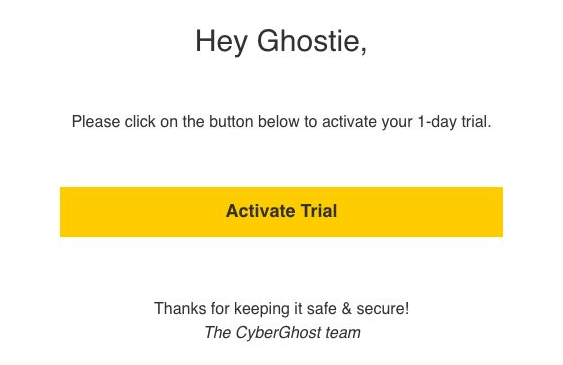Click the word 'Trial' on the yellow button
Screen dimensions: 563x365
(x=319, y=211)
